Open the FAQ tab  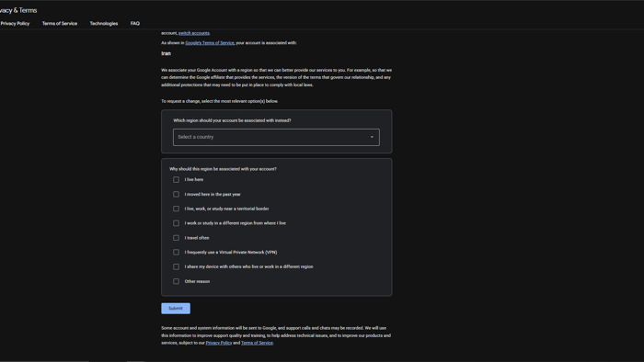click(135, 23)
